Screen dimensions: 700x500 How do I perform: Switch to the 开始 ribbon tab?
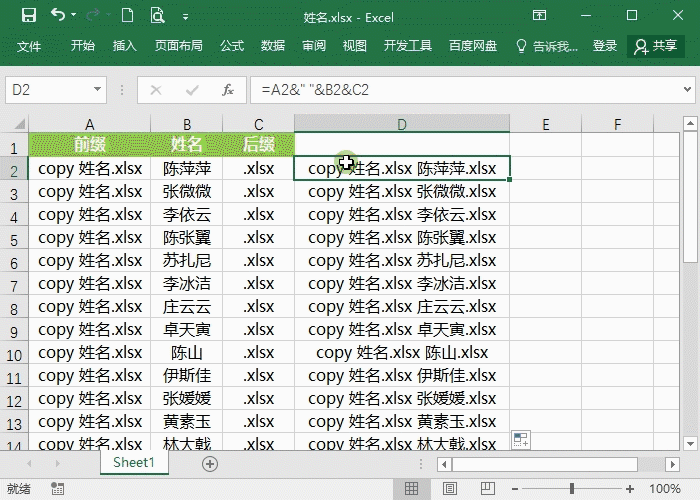83,46
